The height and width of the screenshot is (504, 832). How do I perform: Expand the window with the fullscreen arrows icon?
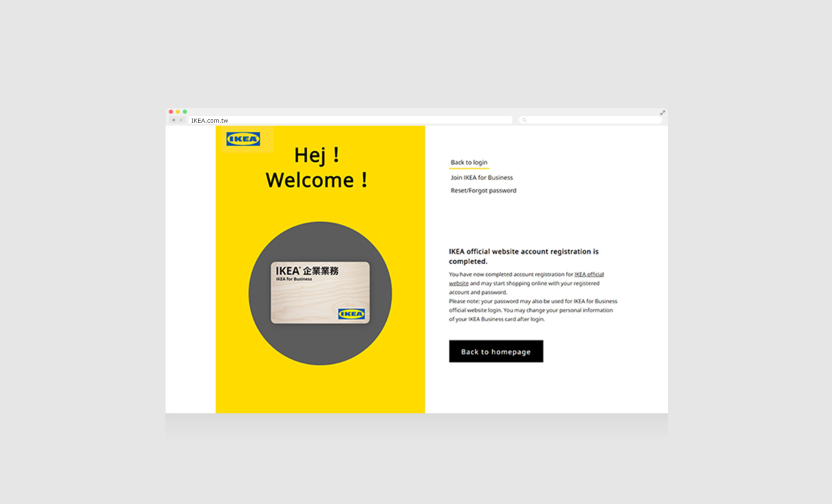pos(663,113)
